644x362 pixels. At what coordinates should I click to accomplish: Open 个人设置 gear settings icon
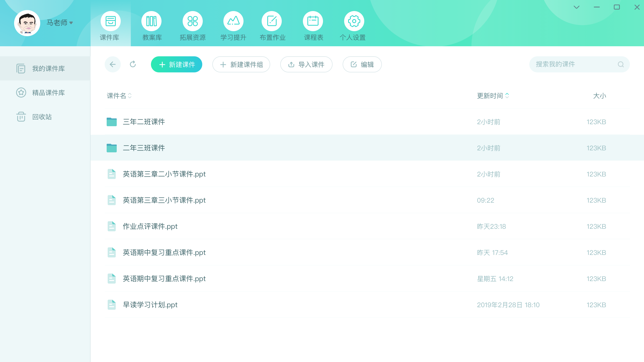[354, 21]
